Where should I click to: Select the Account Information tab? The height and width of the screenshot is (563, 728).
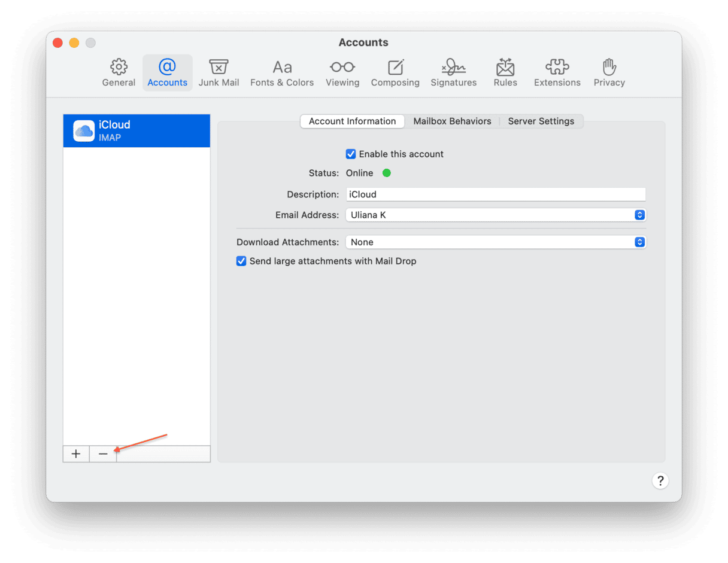coord(352,121)
